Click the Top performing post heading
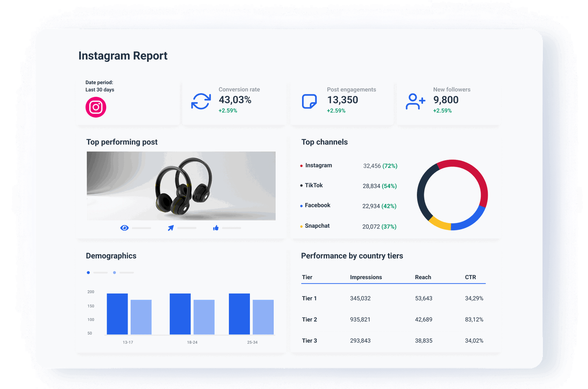The image size is (588, 389). (122, 142)
